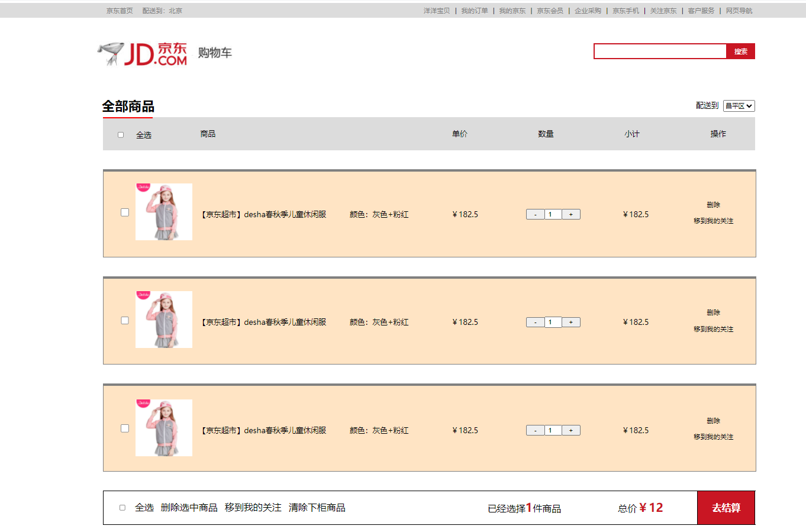The height and width of the screenshot is (532, 806).
Task: Click the second product's quantity field
Action: click(x=553, y=323)
